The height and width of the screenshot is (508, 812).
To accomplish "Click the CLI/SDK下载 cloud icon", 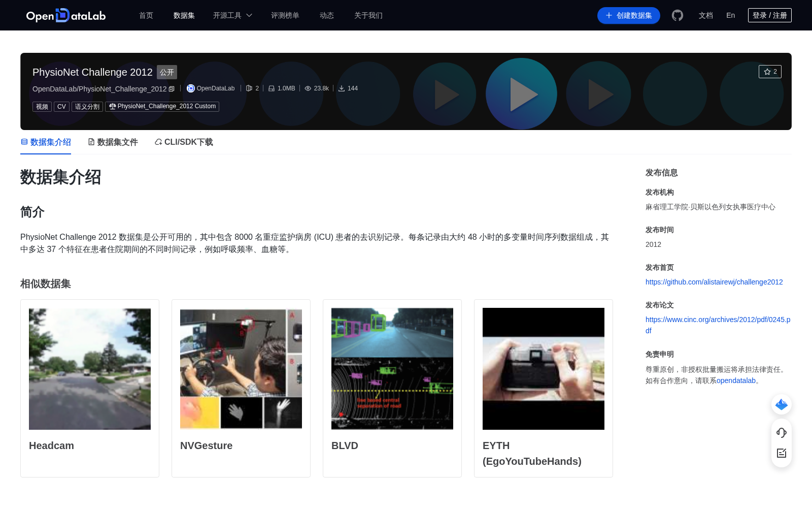I will tap(158, 142).
